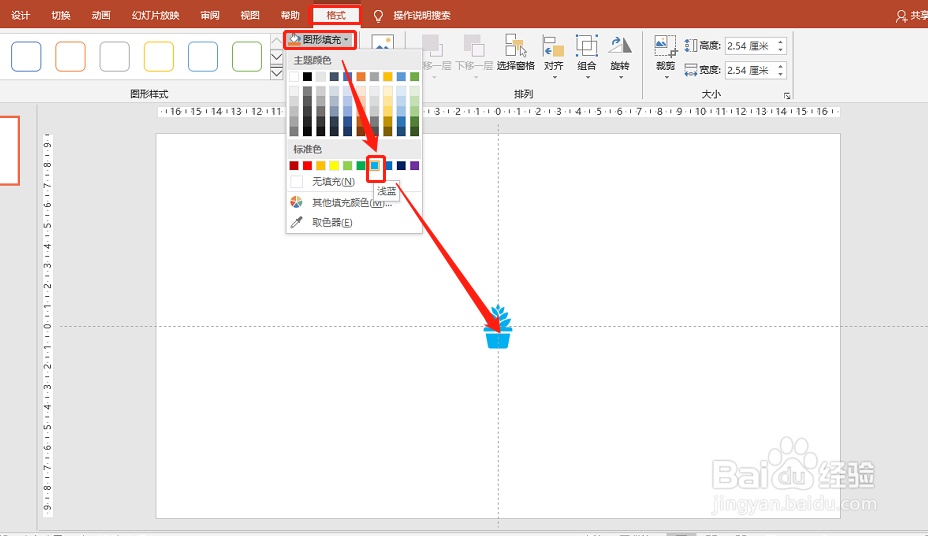Open the 审阅 Review tab
The image size is (928, 536).
[x=210, y=15]
